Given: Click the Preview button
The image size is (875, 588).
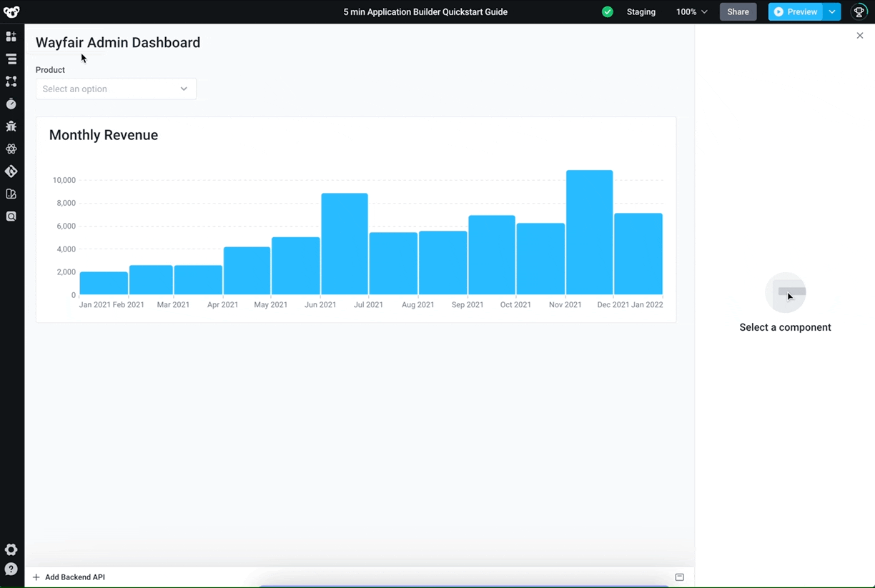Looking at the screenshot, I should click(x=795, y=12).
